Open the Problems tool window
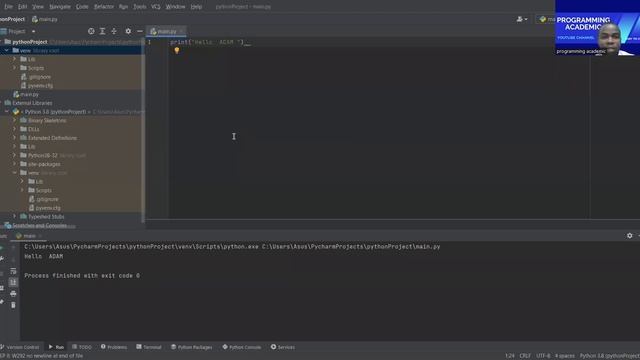The width and height of the screenshot is (640, 360). (x=114, y=347)
